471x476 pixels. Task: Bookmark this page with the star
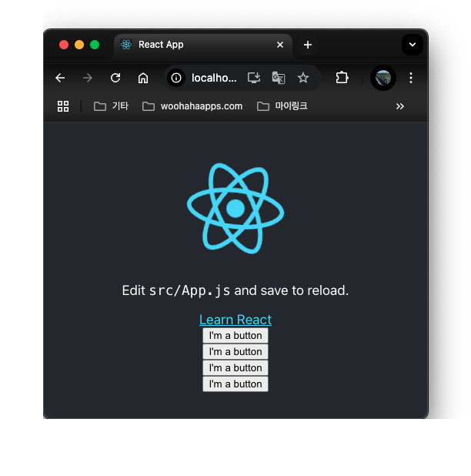303,78
